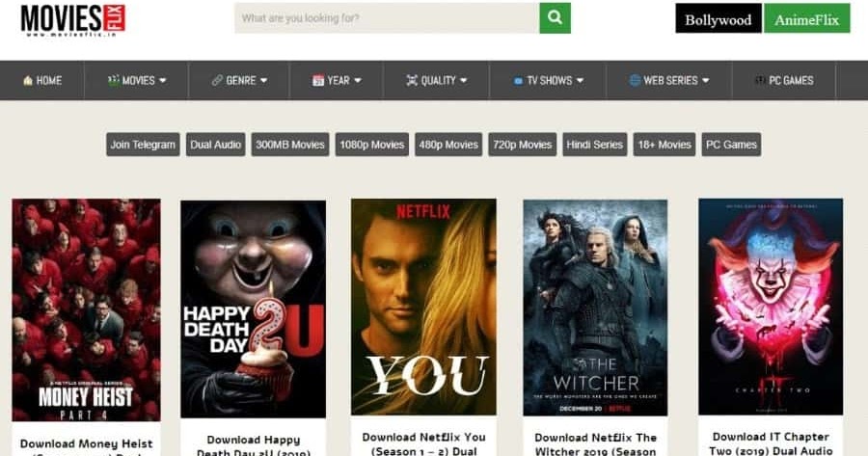Open the GENRE menu
Screen dimensions: 868x456
241,80
